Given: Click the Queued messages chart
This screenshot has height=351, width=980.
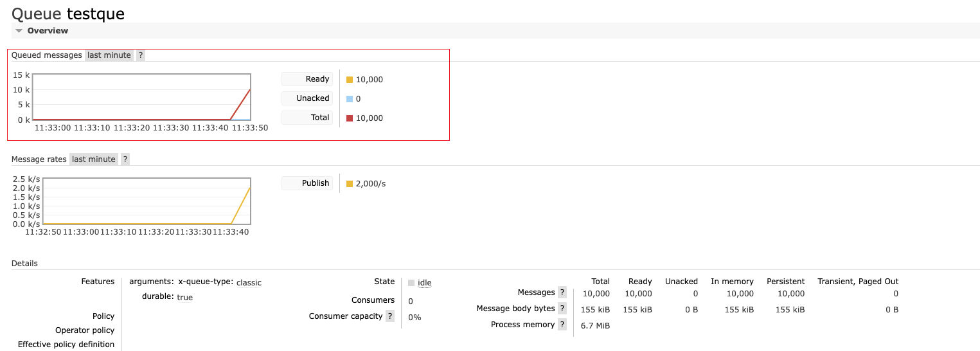Looking at the screenshot, I should (141, 97).
